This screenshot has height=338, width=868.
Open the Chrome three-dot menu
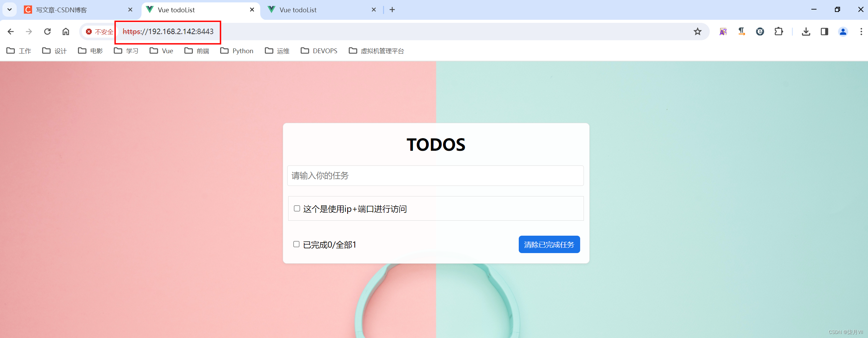click(x=861, y=32)
